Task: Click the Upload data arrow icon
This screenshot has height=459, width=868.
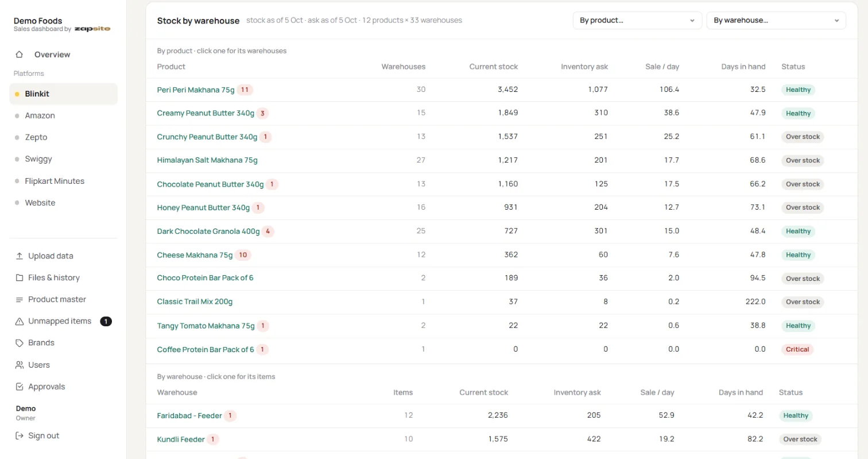Action: pyautogui.click(x=20, y=256)
